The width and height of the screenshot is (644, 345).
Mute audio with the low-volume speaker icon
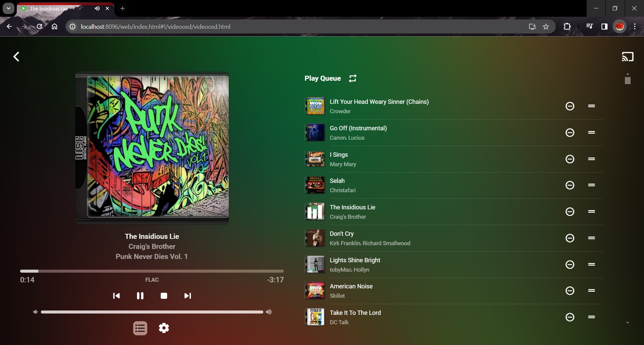[x=35, y=312]
